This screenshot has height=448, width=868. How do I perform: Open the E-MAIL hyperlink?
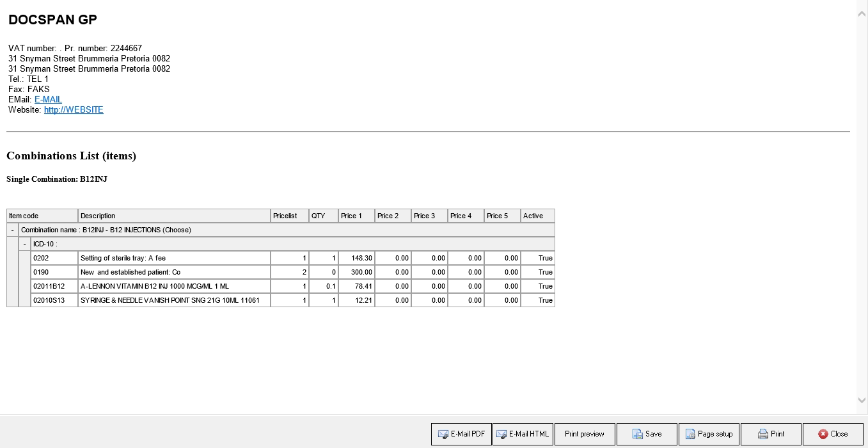pos(48,100)
